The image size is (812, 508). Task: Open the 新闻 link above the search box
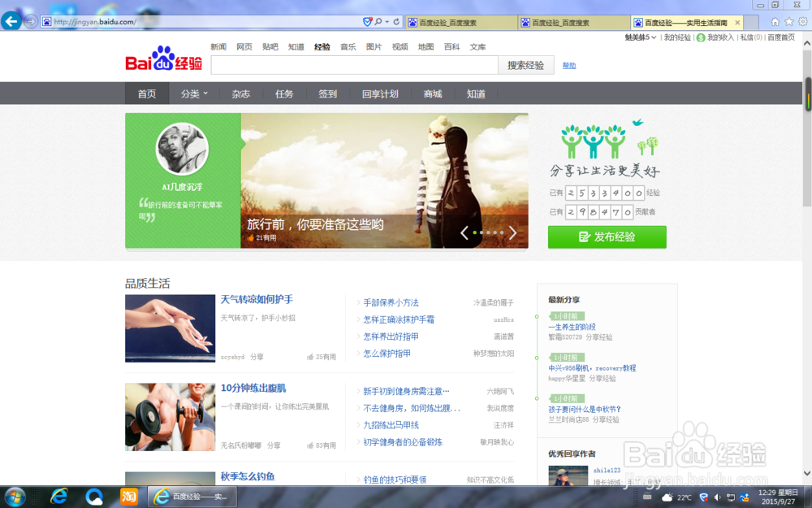point(218,46)
